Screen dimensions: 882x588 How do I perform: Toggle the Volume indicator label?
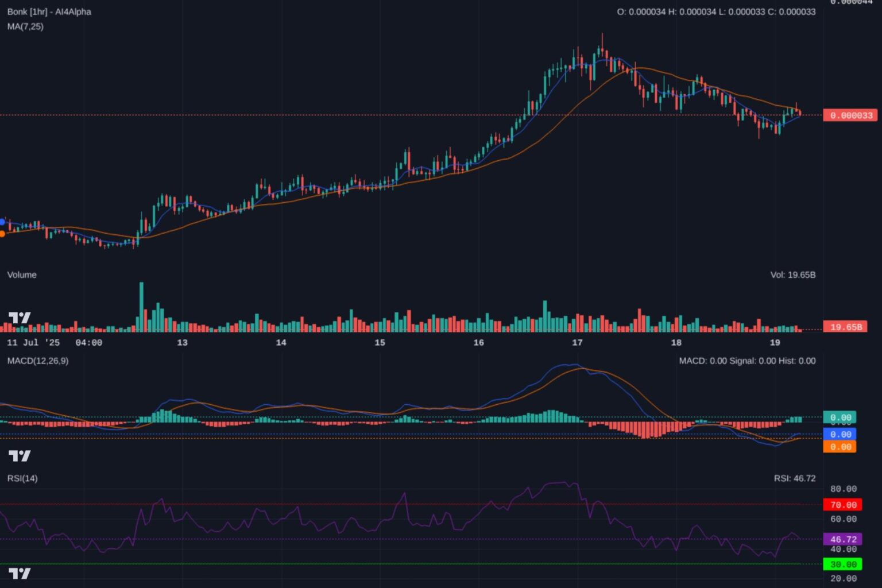[22, 275]
